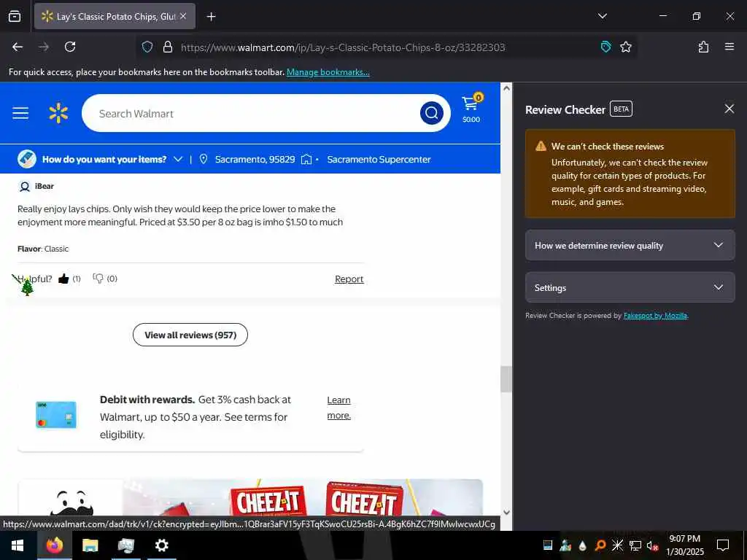
Task: Open Learn more about debit rewards
Action: [x=338, y=408]
